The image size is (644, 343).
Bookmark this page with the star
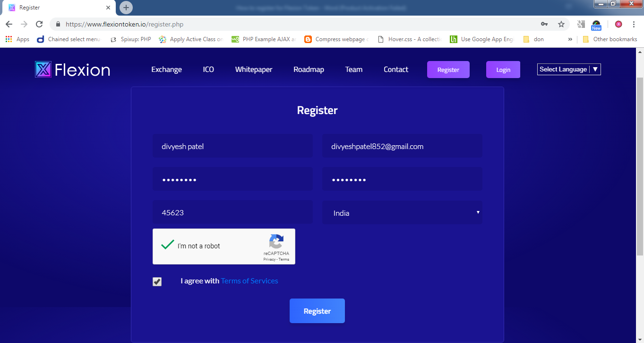(x=561, y=24)
